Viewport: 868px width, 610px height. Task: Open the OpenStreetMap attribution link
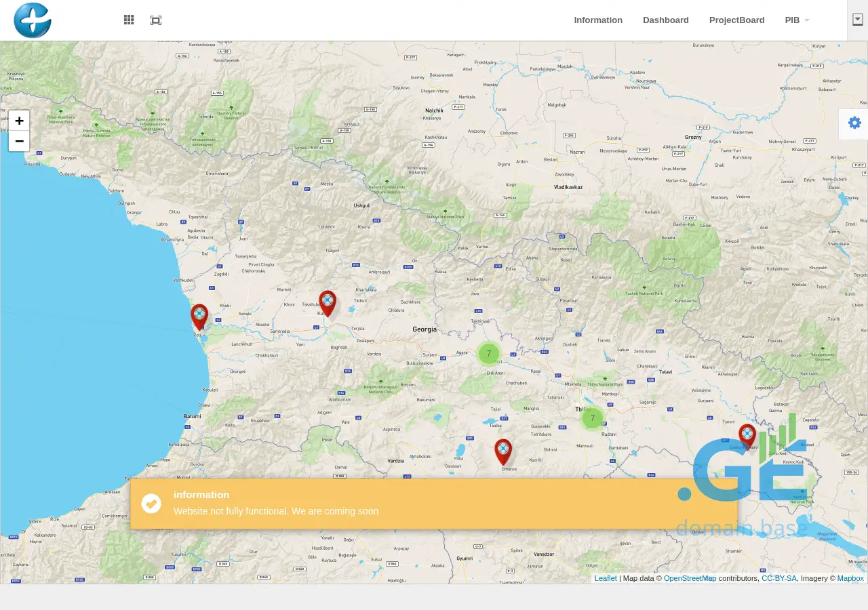click(x=690, y=578)
